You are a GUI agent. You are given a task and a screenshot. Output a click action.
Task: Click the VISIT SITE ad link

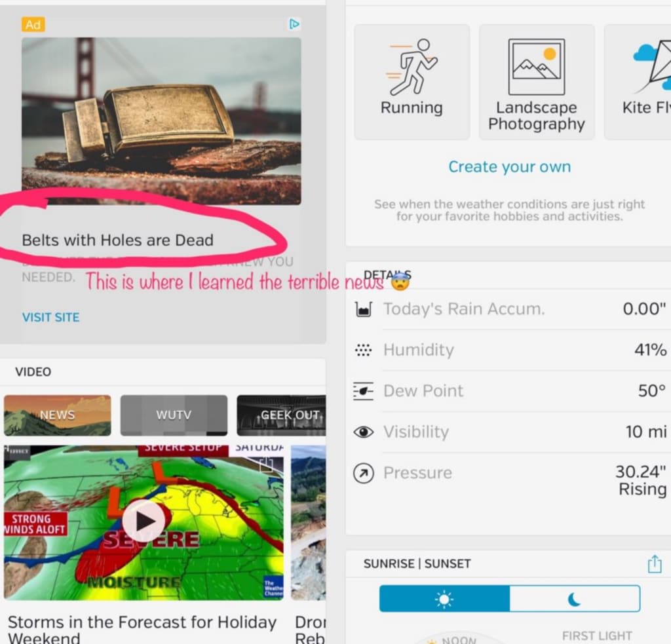pos(50,317)
